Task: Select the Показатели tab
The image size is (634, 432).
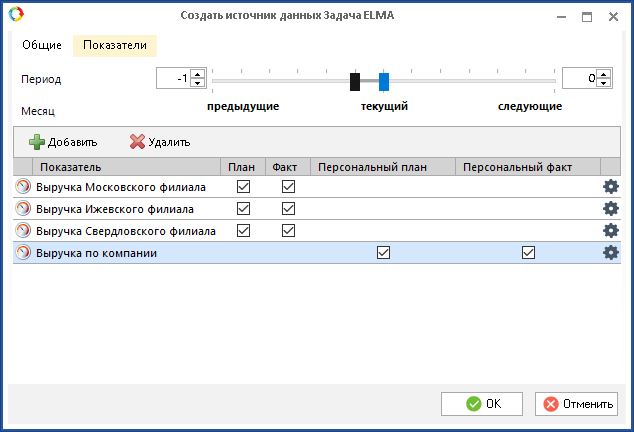Action: (x=114, y=45)
